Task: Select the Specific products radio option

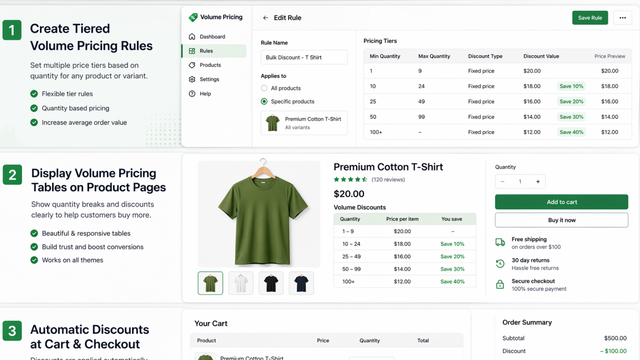Action: (x=264, y=101)
